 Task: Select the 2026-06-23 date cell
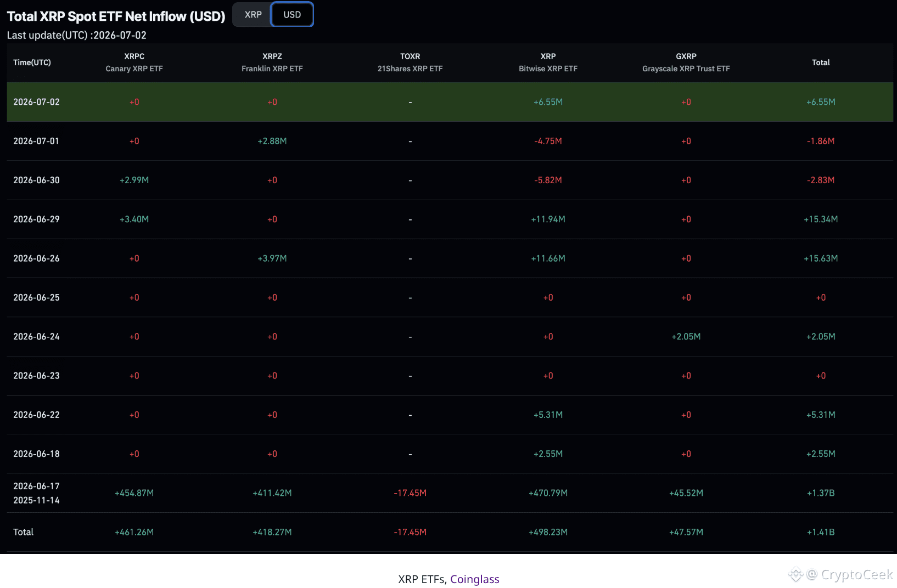pos(36,376)
